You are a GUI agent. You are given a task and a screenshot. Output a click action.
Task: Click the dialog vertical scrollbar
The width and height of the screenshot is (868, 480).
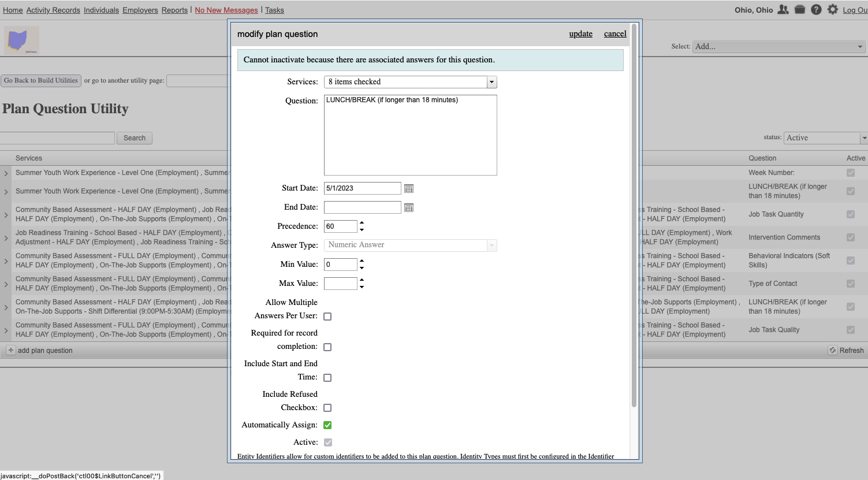[634, 217]
